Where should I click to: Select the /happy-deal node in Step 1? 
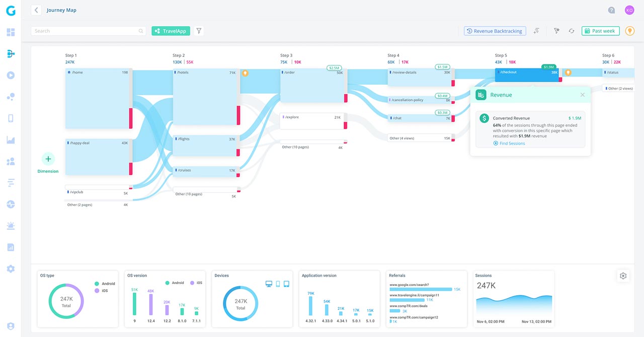pyautogui.click(x=99, y=157)
